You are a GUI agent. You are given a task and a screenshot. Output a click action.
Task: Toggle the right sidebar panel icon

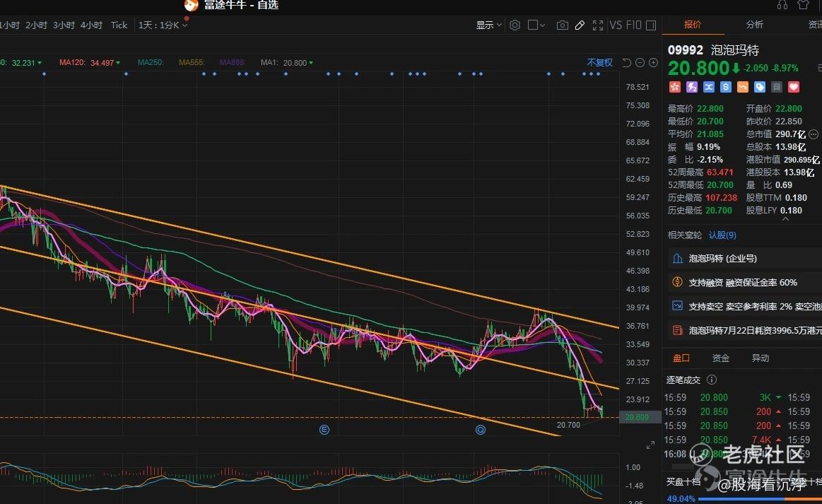click(651, 25)
